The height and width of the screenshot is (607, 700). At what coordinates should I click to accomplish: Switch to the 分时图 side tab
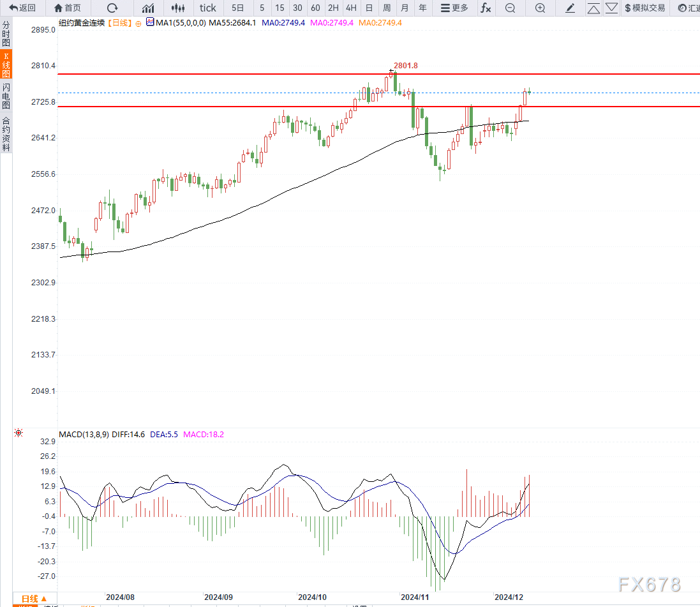[x=6, y=34]
